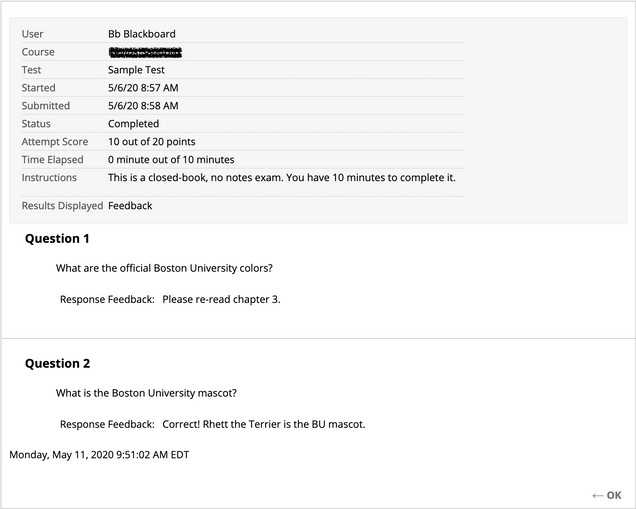
Task: Click the Submitted time 8:58 AM
Action: 143,106
